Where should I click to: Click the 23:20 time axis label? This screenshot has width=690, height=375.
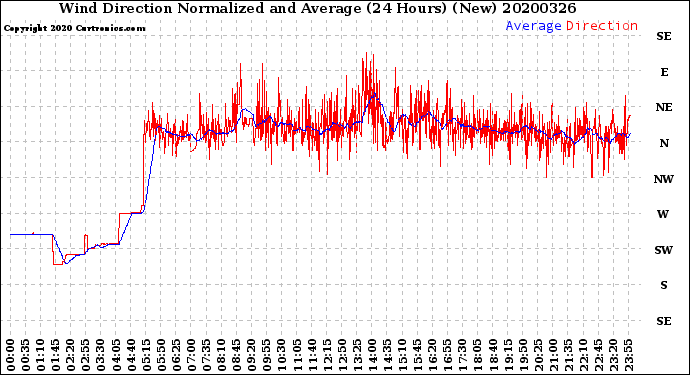(x=613, y=355)
